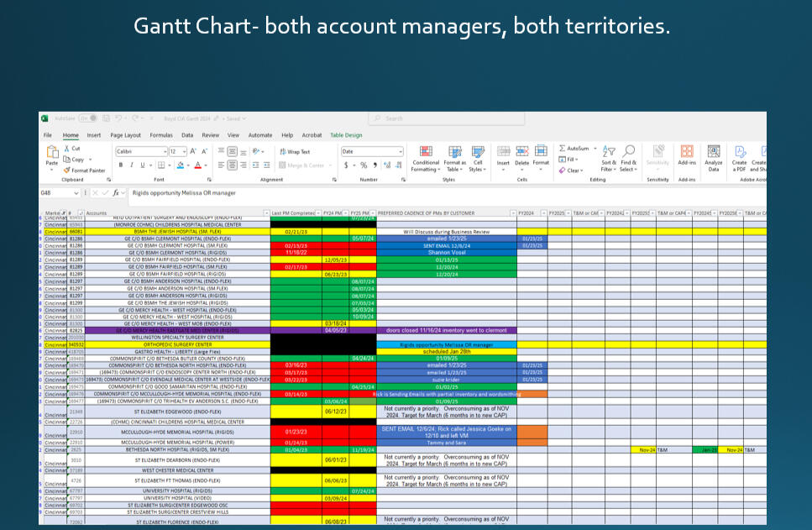This screenshot has height=530, width=812.
Task: Toggle Bold formatting
Action: click(120, 165)
